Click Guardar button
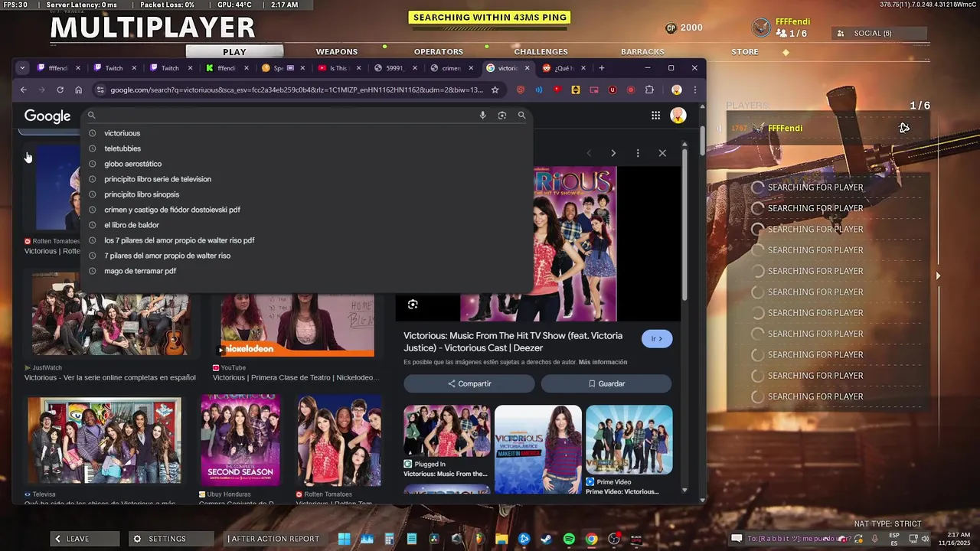The height and width of the screenshot is (551, 980). pos(606,383)
